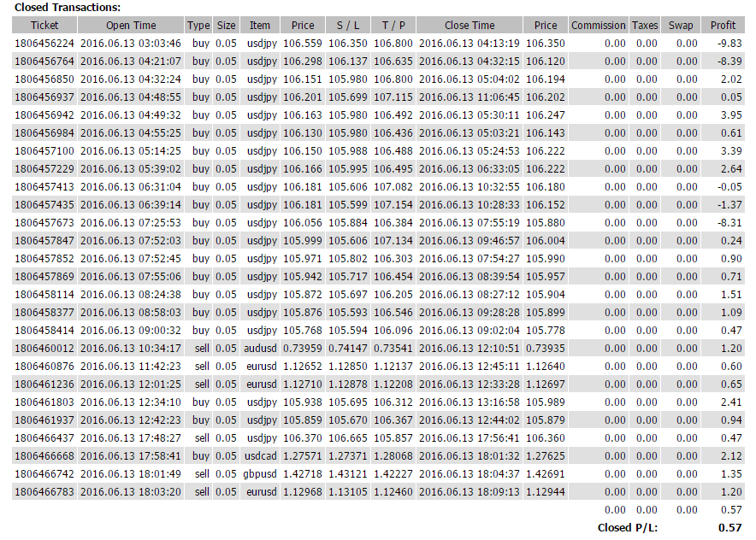Click the Profit column header
756x540 pixels.
click(723, 26)
